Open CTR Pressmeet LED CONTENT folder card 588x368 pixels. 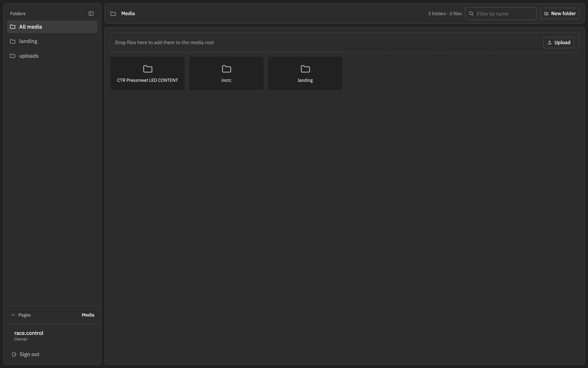click(147, 74)
